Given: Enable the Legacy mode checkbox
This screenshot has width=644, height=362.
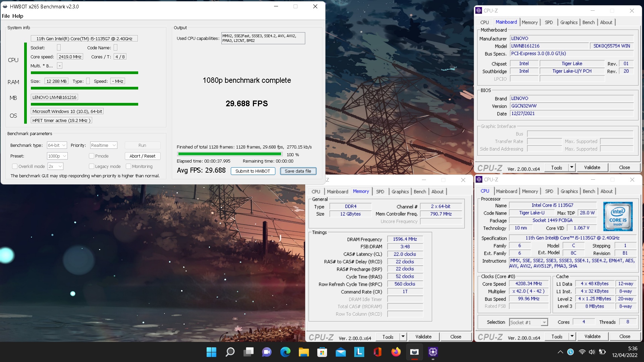Looking at the screenshot, I should pyautogui.click(x=91, y=166).
